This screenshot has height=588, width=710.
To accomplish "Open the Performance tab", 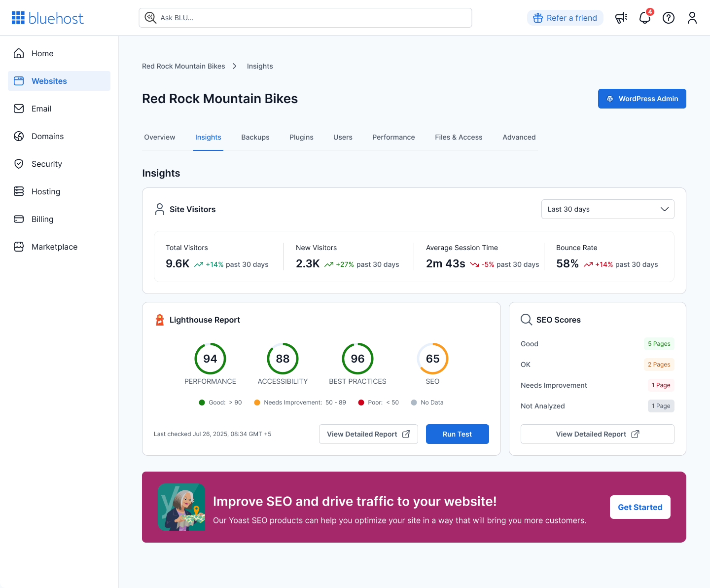I will click(393, 137).
